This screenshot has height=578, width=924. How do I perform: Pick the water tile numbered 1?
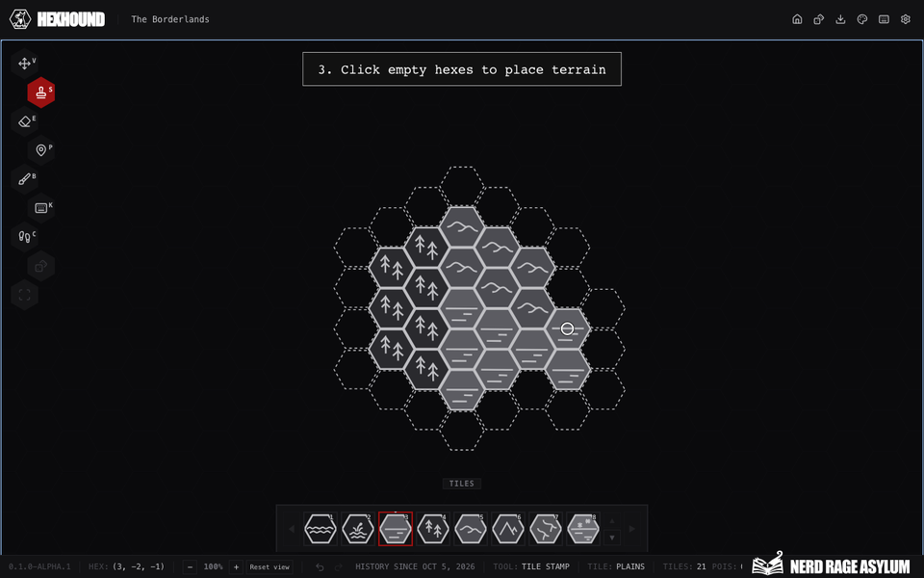[x=320, y=529]
